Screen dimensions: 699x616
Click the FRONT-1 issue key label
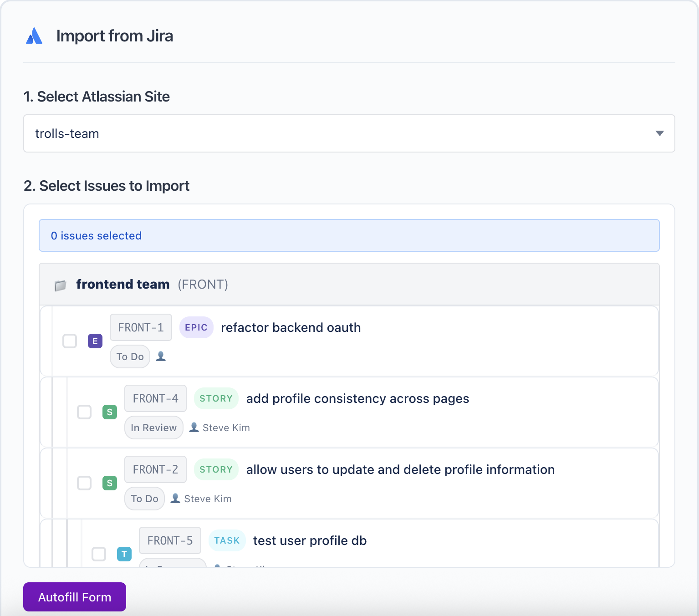(x=141, y=327)
